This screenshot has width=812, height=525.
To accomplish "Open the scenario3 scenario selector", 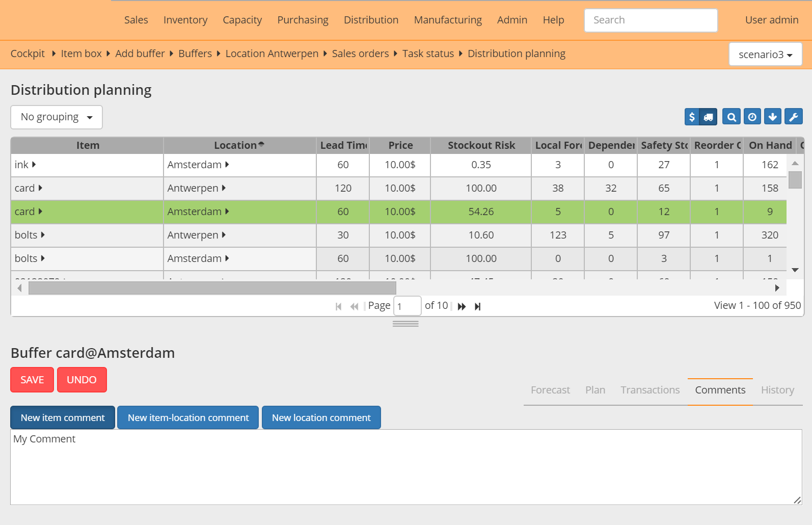I will (765, 55).
